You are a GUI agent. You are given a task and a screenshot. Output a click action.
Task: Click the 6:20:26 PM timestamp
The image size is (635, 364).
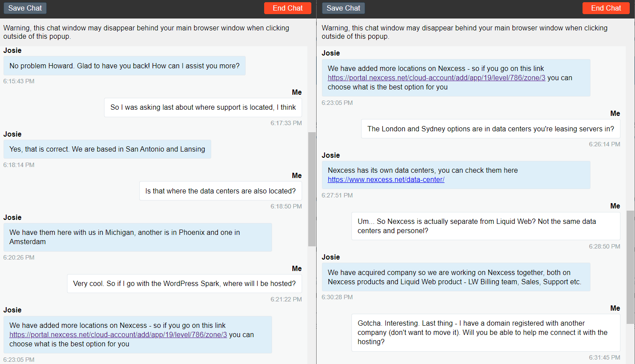(x=19, y=257)
